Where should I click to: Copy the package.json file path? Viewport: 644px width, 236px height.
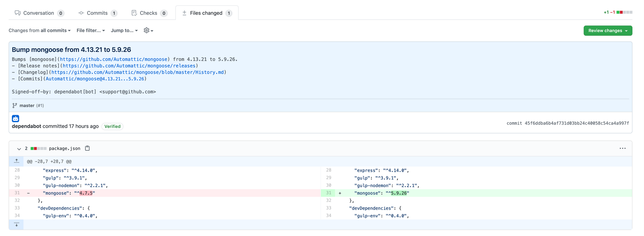87,148
